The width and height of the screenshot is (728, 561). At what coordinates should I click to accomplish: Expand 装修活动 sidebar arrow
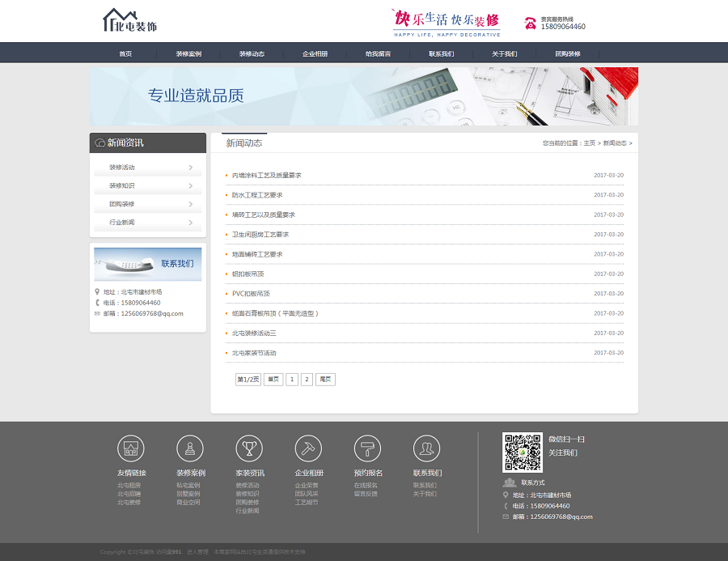click(x=190, y=168)
